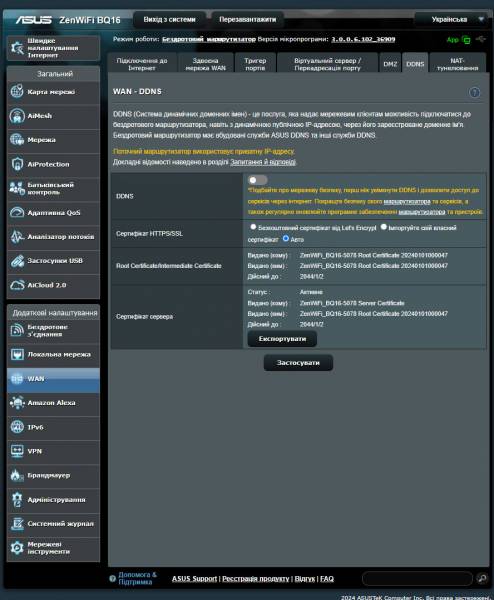Click the firmware version 3.0.0.6.102_36909 link
The image size is (494, 600).
(363, 39)
